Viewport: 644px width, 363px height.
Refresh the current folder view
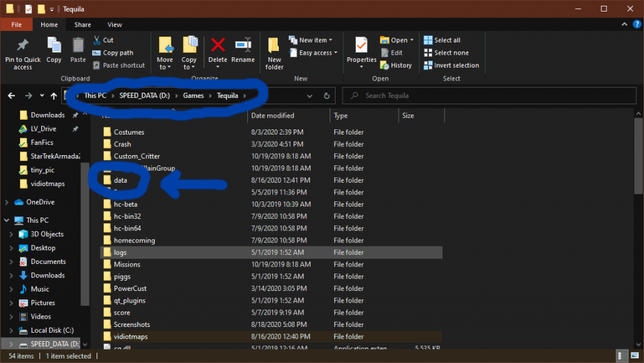(327, 96)
